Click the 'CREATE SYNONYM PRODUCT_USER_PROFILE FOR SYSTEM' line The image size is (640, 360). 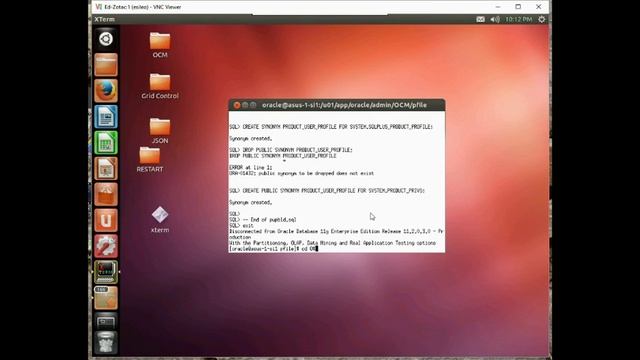pos(331,127)
